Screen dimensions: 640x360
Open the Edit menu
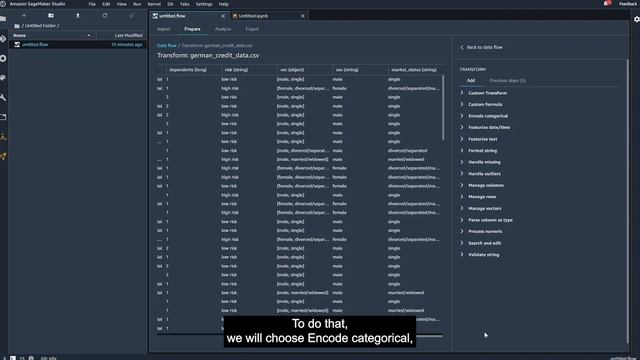[106, 4]
